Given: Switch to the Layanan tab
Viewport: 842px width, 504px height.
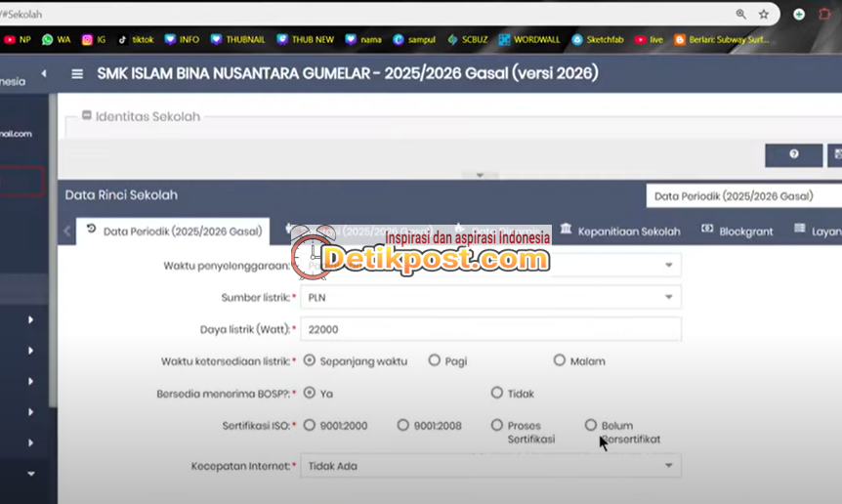Looking at the screenshot, I should (x=818, y=231).
